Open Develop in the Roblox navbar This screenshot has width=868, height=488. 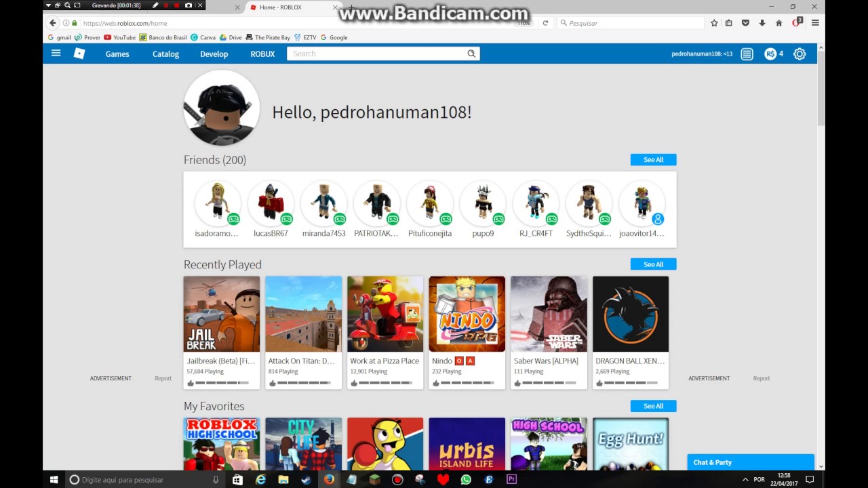[214, 54]
